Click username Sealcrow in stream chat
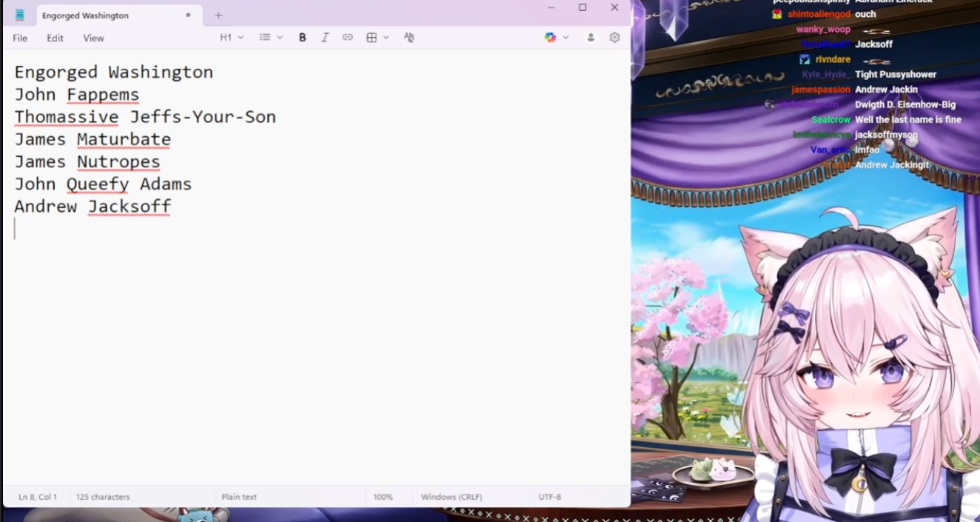 point(830,120)
